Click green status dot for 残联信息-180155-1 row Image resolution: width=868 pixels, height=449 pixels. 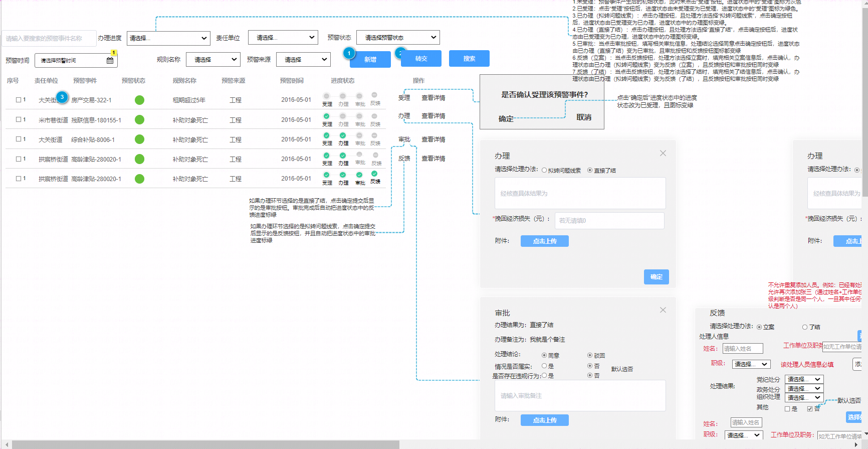pos(139,119)
